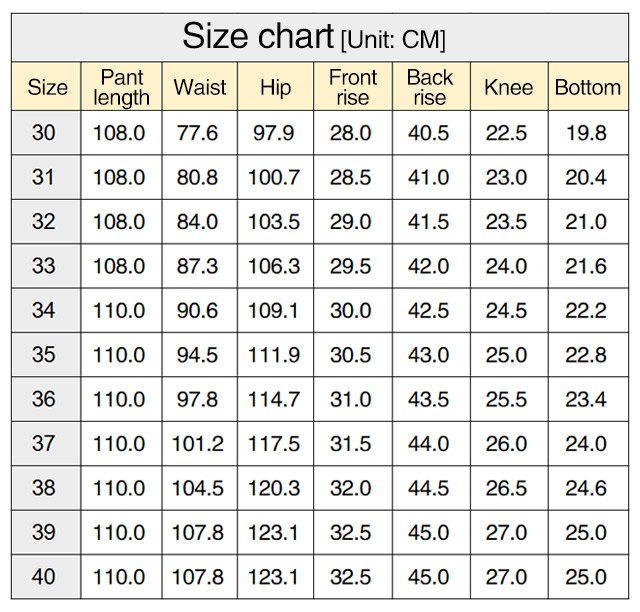Select the Knee column header

508,87
